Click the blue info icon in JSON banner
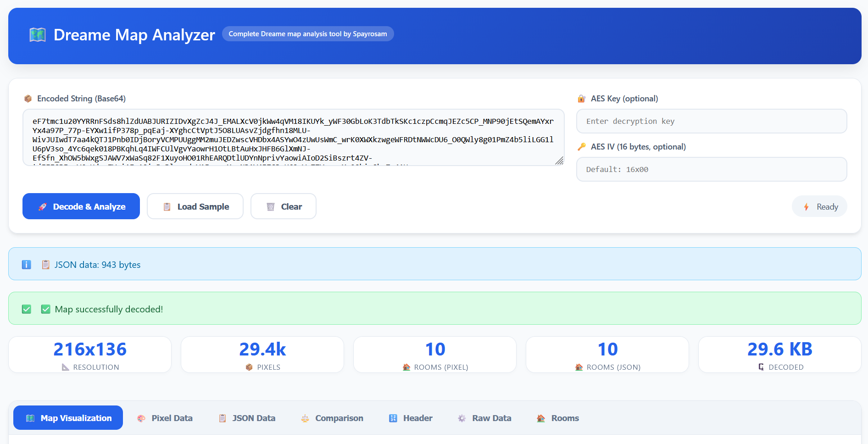The width and height of the screenshot is (868, 444). pyautogui.click(x=27, y=265)
